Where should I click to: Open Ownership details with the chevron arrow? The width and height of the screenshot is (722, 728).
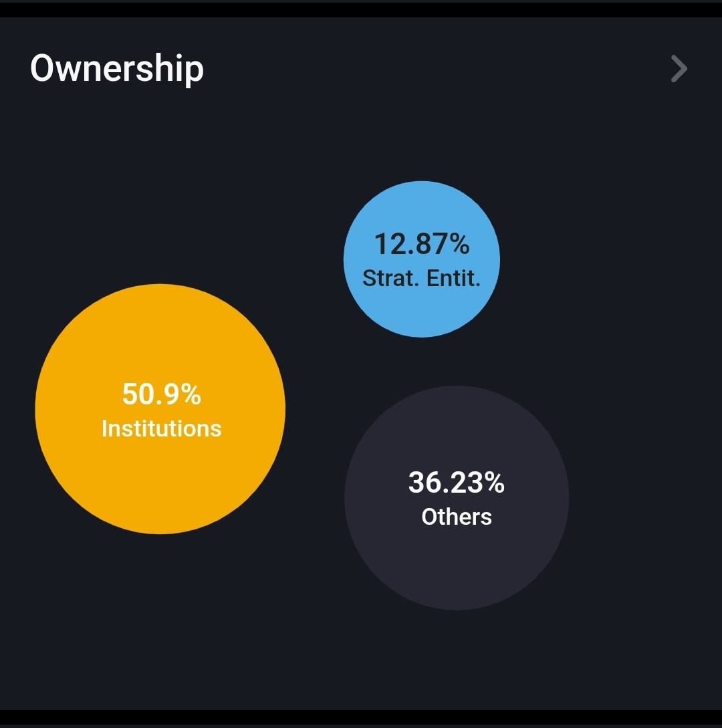679,69
